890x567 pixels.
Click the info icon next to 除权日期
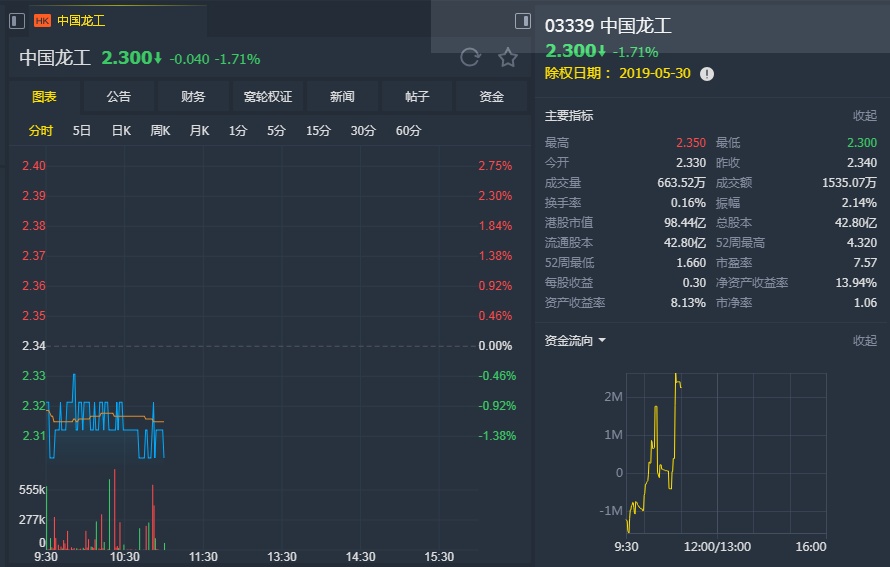(707, 74)
